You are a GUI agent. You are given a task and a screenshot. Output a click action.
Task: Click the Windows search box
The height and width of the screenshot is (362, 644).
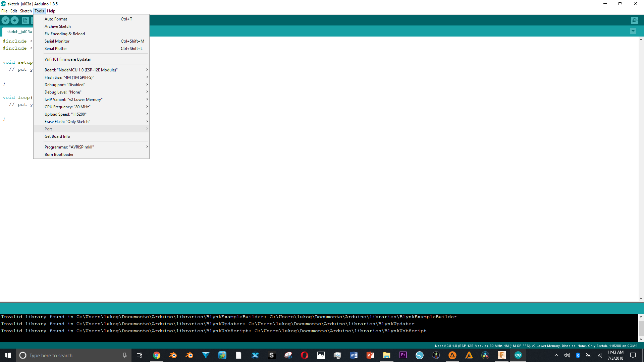tap(74, 355)
